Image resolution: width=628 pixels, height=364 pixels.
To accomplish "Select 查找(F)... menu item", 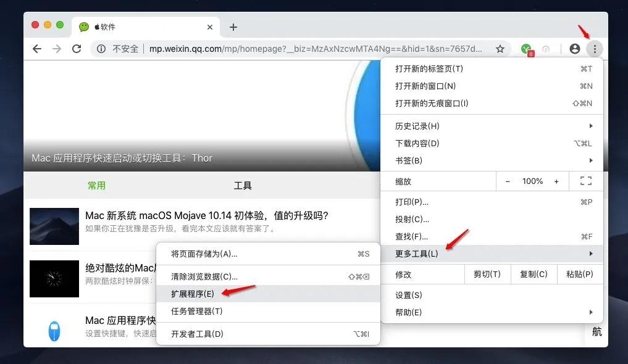I will tap(492, 236).
